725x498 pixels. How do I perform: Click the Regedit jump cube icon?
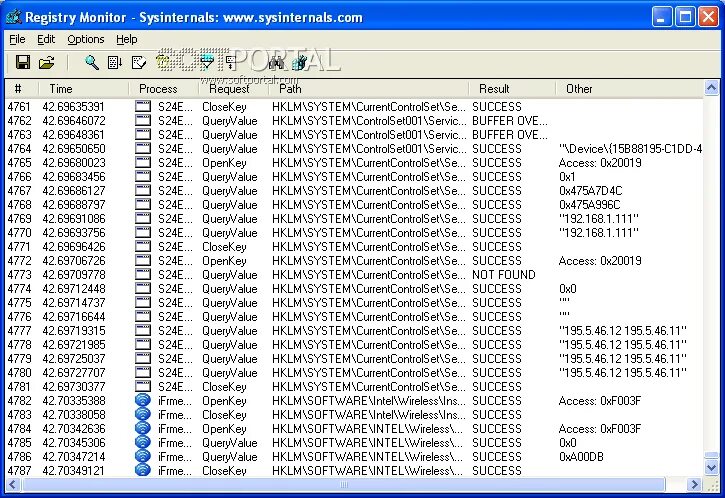[x=299, y=62]
